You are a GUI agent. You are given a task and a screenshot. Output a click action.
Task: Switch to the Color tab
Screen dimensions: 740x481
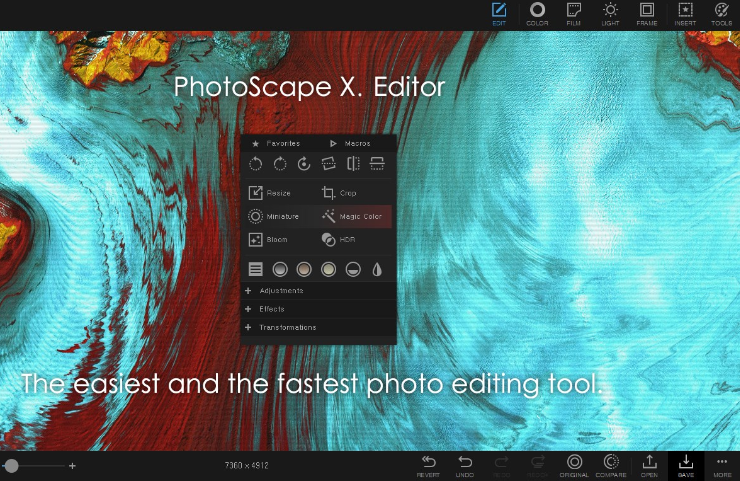(537, 14)
